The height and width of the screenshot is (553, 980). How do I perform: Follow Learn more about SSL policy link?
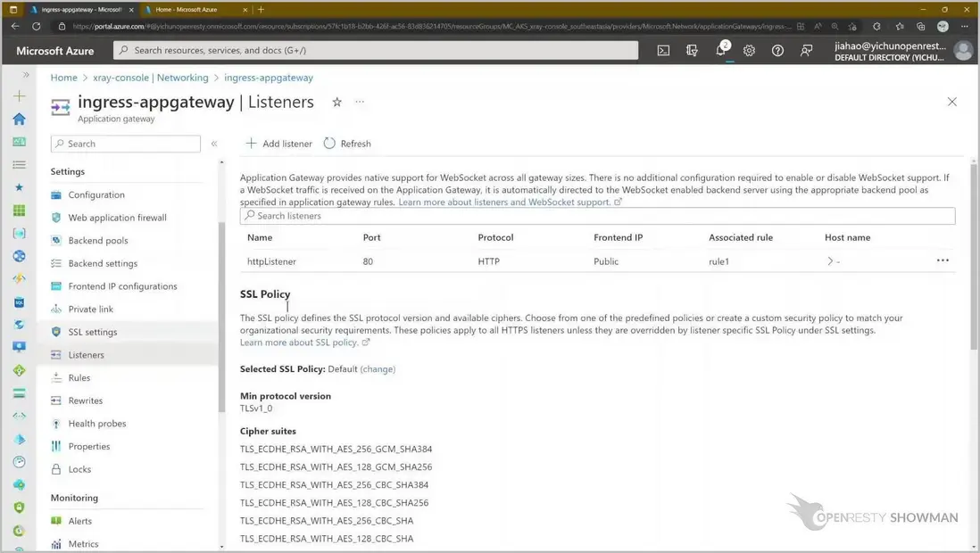299,343
